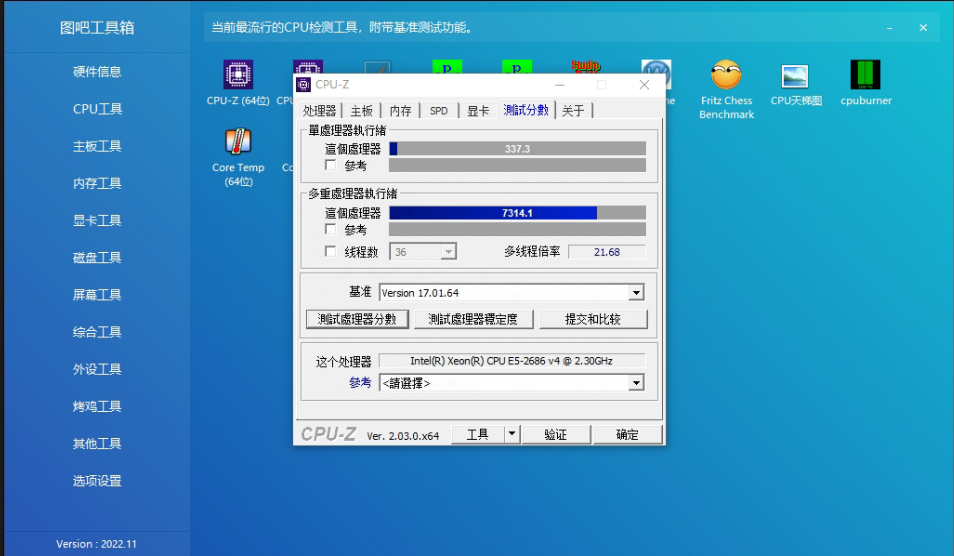Select 其他工具 in the sidebar
The image size is (954, 556).
[97, 443]
